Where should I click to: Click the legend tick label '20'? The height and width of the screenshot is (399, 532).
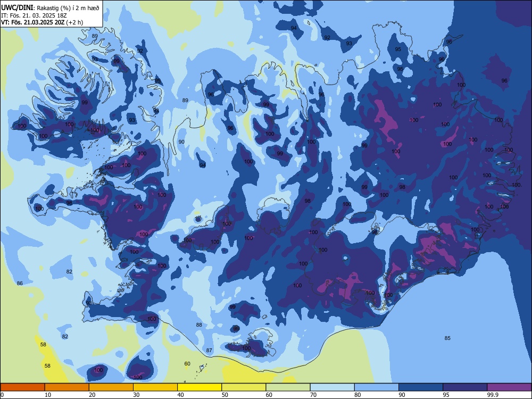pyautogui.click(x=92, y=395)
